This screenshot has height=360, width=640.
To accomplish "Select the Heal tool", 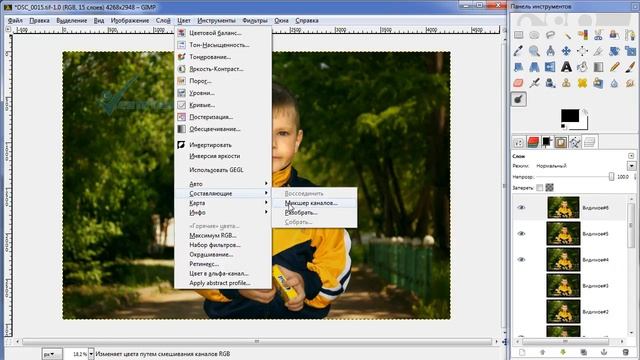I will point(582,83).
